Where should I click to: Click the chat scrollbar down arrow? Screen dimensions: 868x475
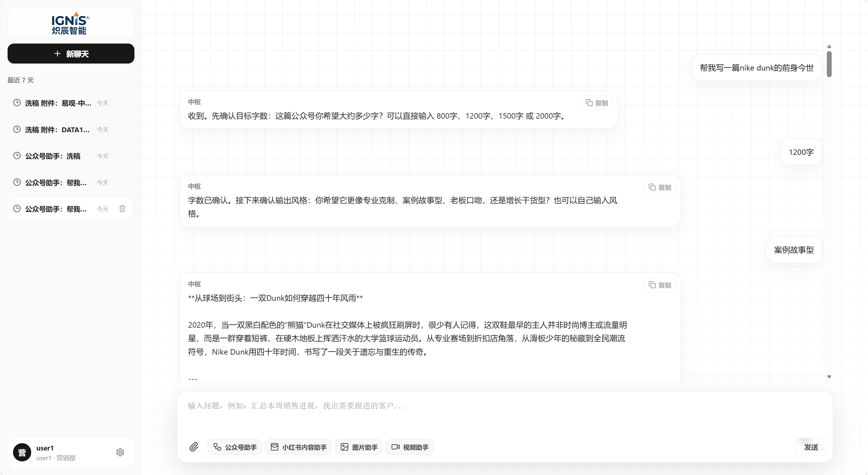[829, 377]
